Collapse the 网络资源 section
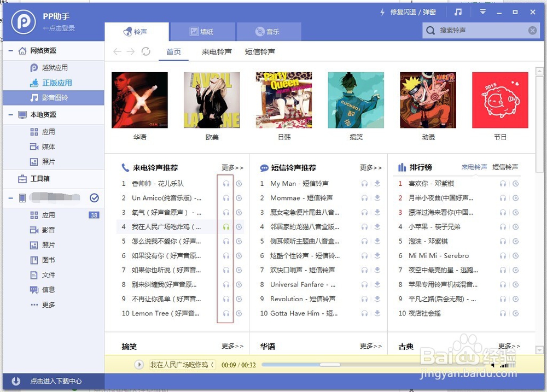The image size is (547, 392). click(x=11, y=51)
